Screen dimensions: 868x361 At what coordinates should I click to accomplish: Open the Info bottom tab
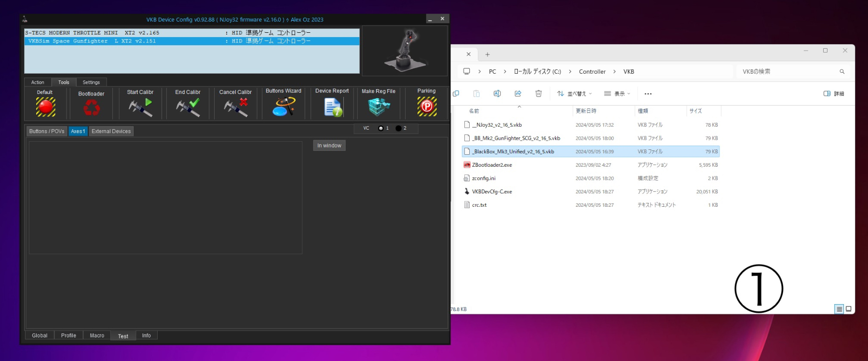coord(146,335)
